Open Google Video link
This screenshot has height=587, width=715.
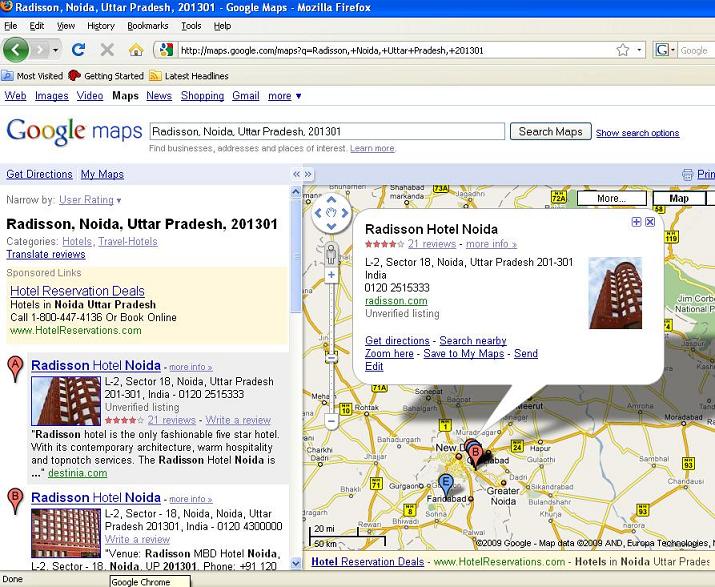point(89,96)
